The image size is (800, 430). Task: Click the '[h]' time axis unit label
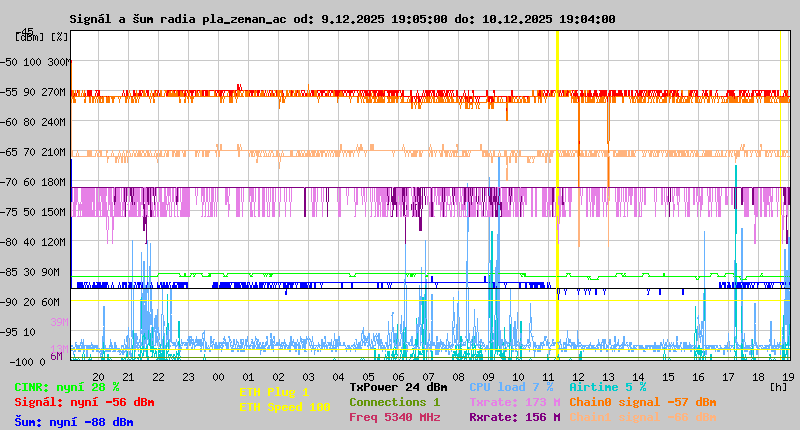tap(779, 387)
